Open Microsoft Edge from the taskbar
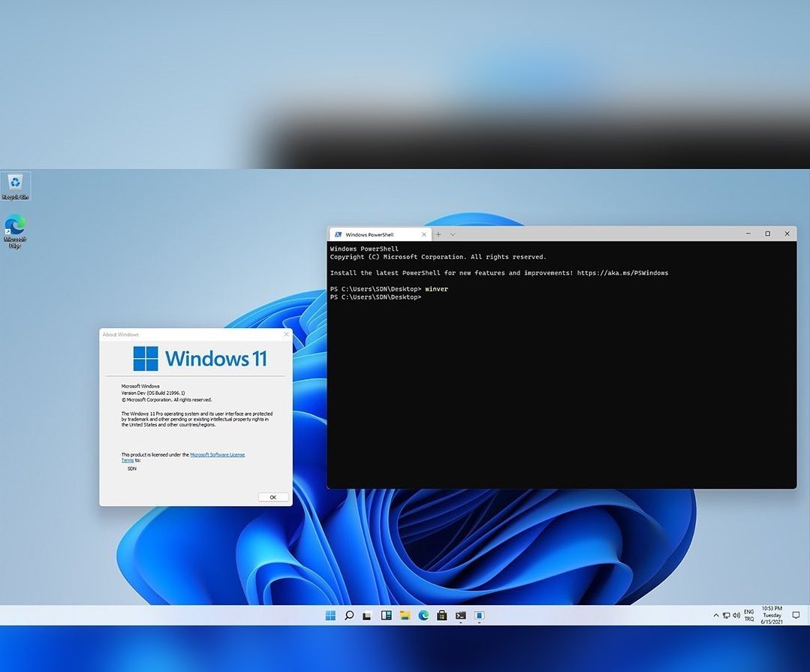Screen dimensions: 810x672 (423, 615)
